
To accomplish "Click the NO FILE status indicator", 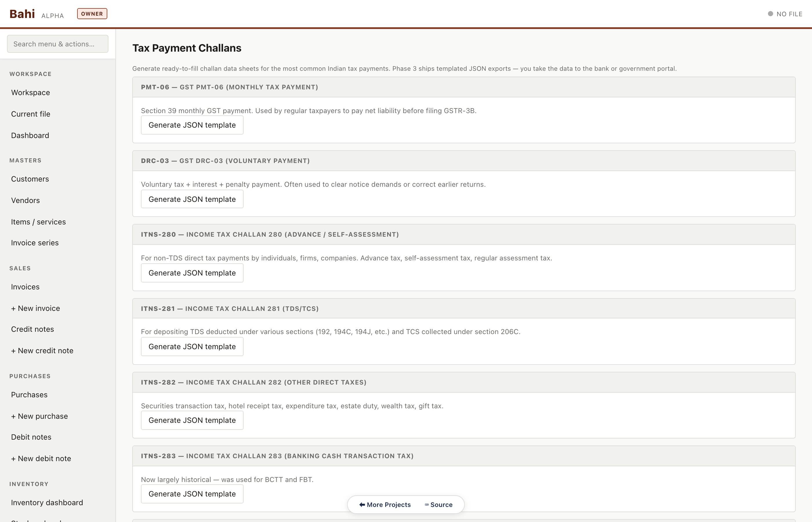I will 785,14.
